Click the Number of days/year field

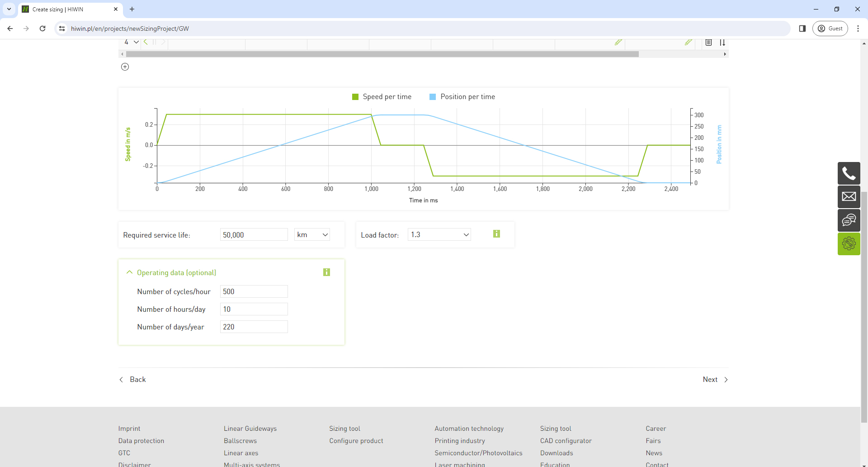pos(254,327)
